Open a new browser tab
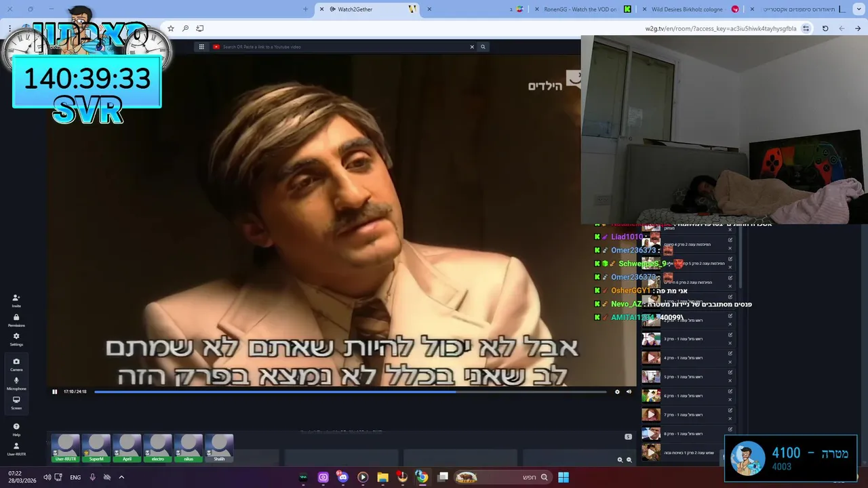Image resolution: width=868 pixels, height=488 pixels. coord(305,9)
